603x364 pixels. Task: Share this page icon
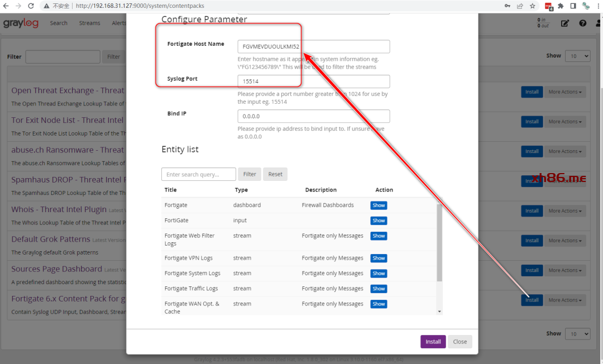(x=520, y=6)
